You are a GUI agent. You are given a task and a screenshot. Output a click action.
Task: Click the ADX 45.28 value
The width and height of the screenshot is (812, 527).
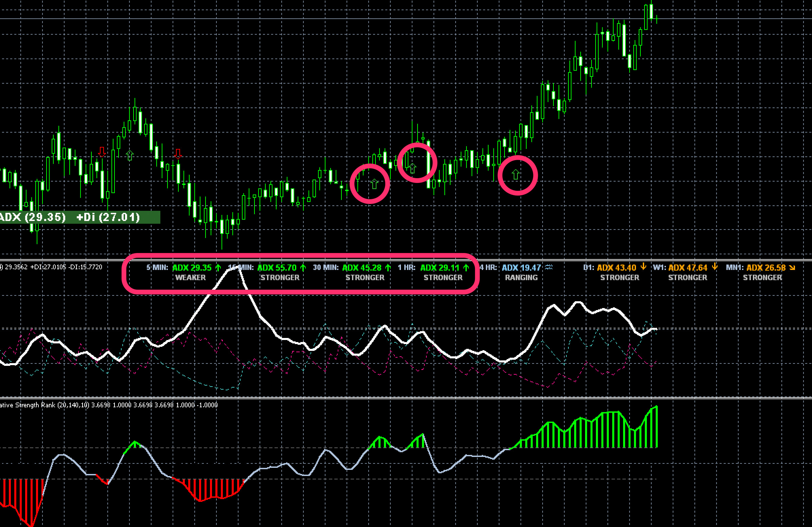[361, 268]
